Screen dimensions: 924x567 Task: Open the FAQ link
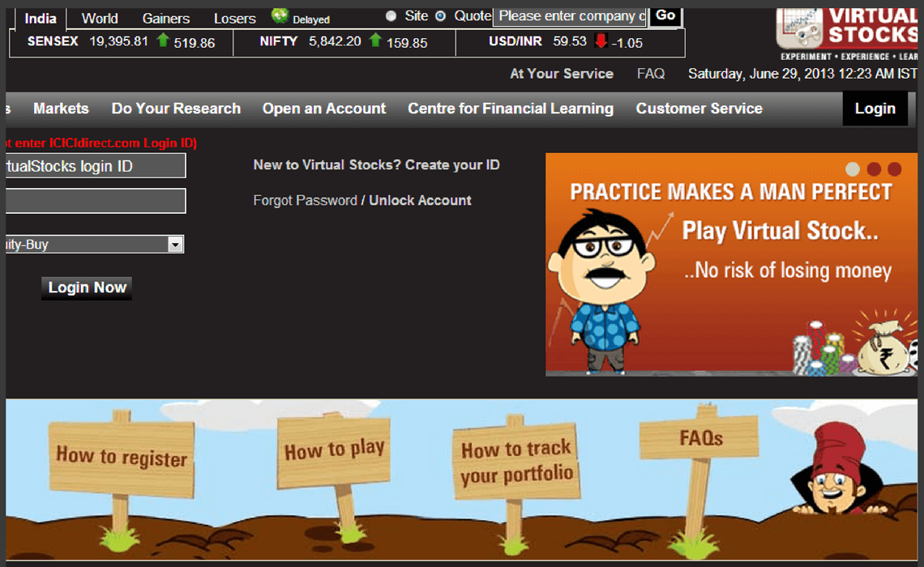pos(651,74)
